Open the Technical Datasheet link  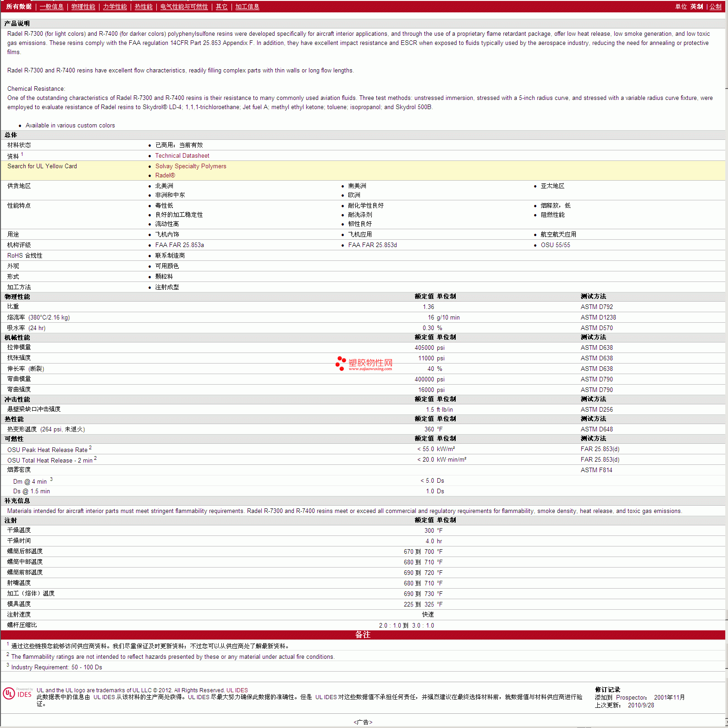182,156
